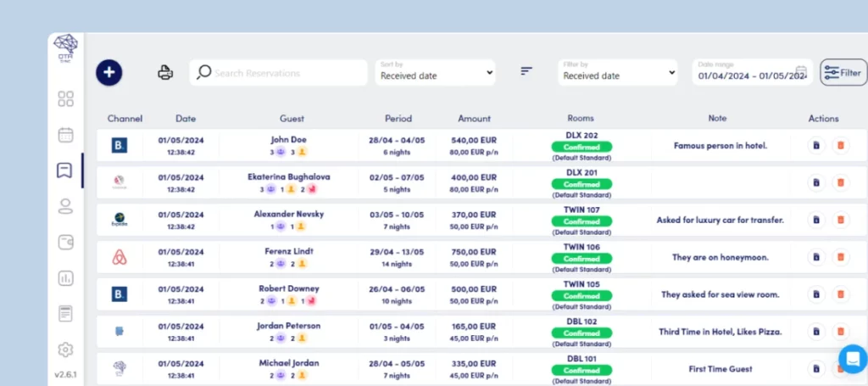The image size is (868, 386).
Task: Open the settings gear in sidebar
Action: [x=65, y=350]
